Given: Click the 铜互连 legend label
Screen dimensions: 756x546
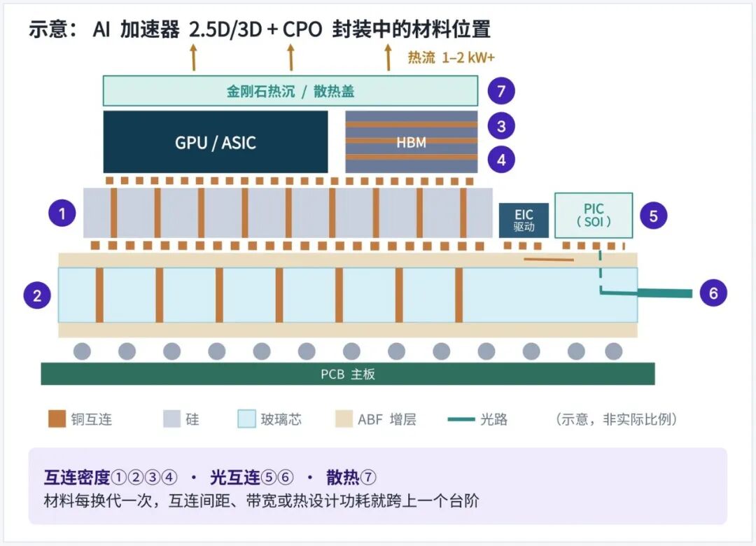Looking at the screenshot, I should (92, 419).
